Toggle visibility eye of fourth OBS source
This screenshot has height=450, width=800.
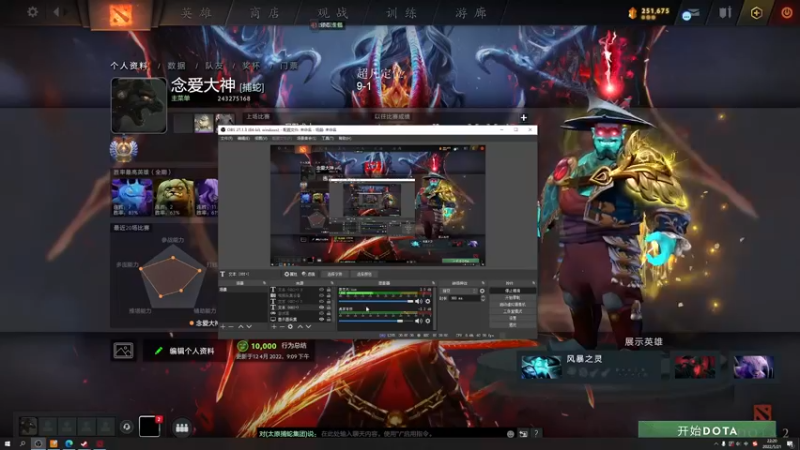321,308
